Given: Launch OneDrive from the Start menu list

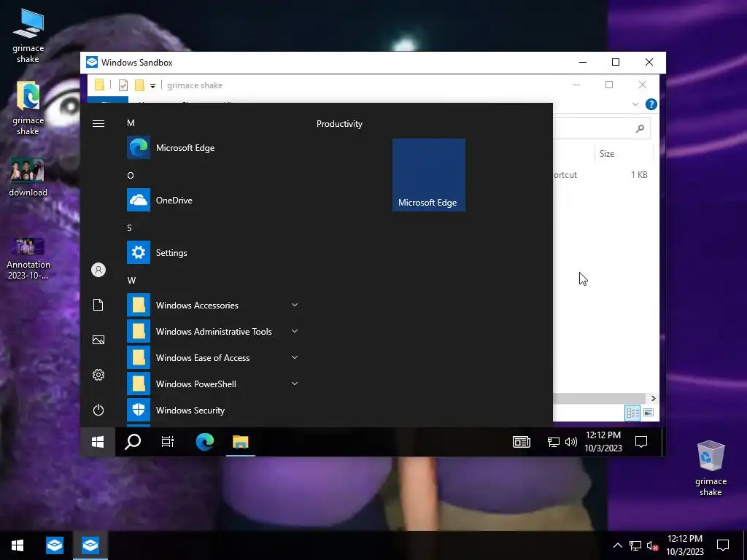Looking at the screenshot, I should 213,200.
